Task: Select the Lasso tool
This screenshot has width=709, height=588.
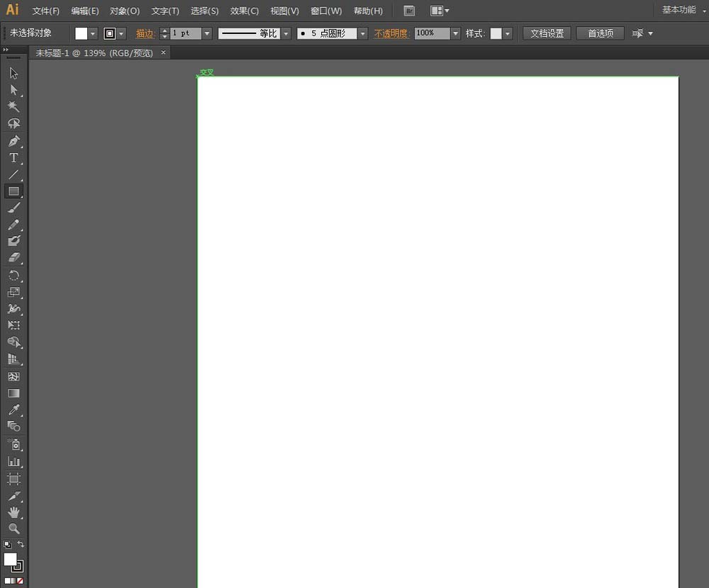Action: click(x=13, y=123)
